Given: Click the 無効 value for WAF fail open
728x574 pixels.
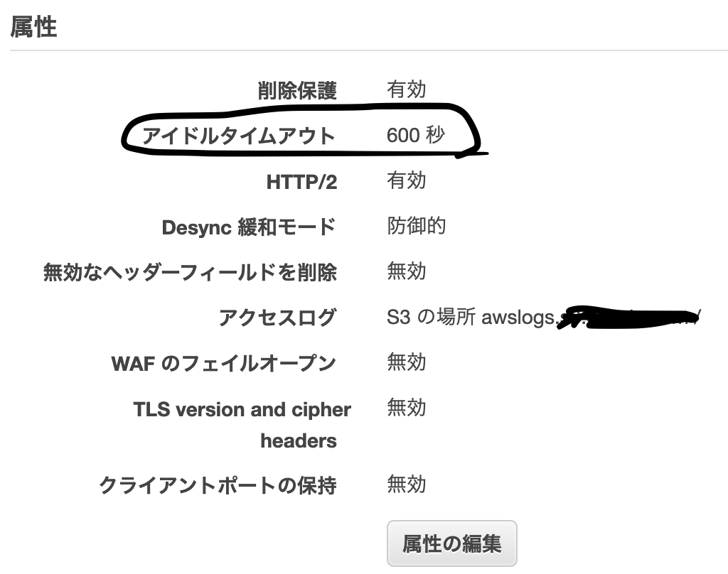Looking at the screenshot, I should 406,362.
